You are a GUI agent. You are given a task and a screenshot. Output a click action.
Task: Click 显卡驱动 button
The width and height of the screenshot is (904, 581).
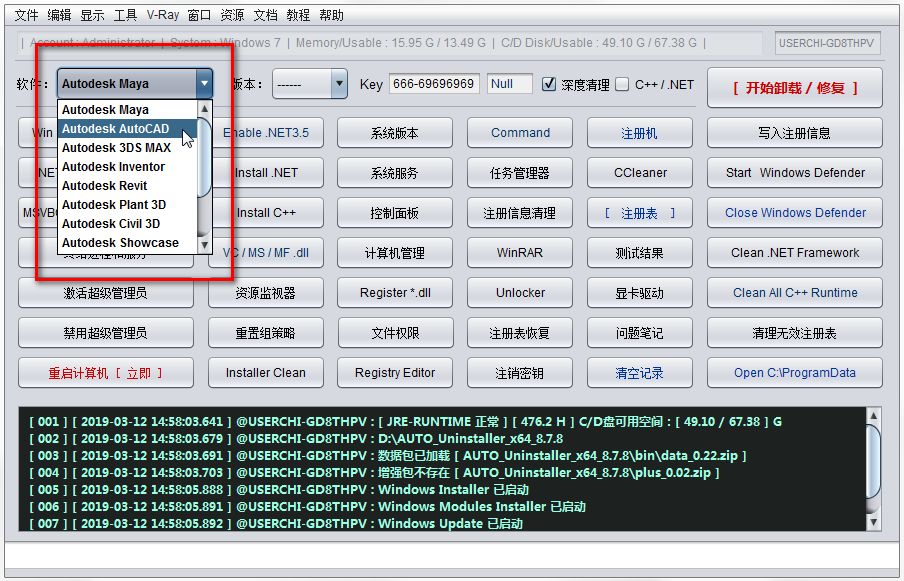639,293
